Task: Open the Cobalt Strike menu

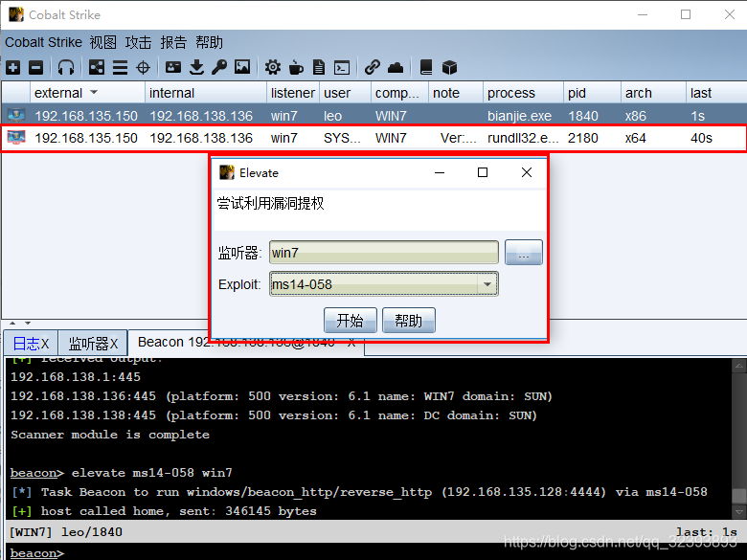Action: [43, 42]
